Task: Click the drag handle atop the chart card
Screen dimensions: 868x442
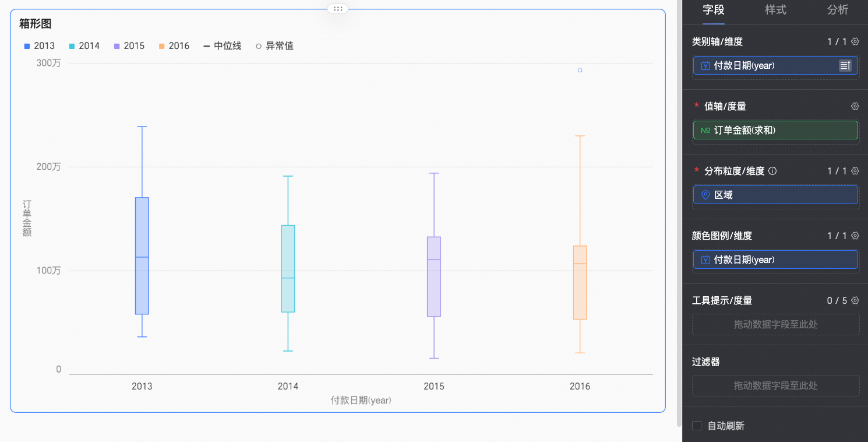Action: pyautogui.click(x=338, y=9)
